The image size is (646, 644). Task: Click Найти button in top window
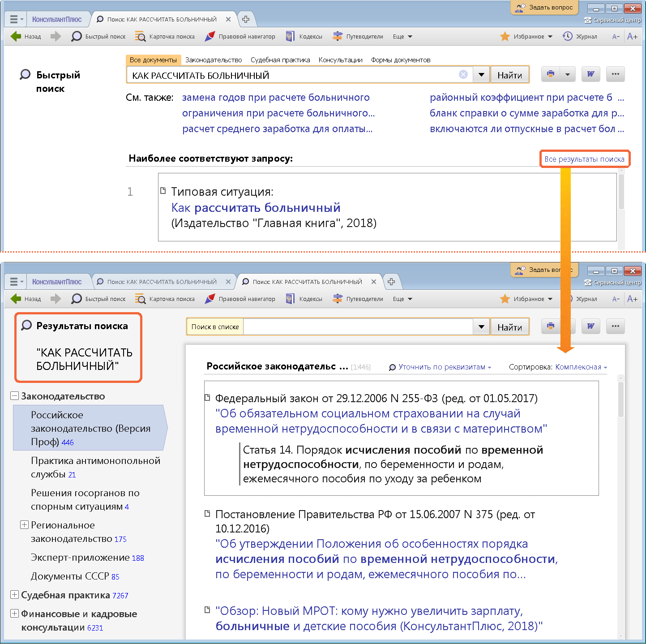pyautogui.click(x=509, y=75)
